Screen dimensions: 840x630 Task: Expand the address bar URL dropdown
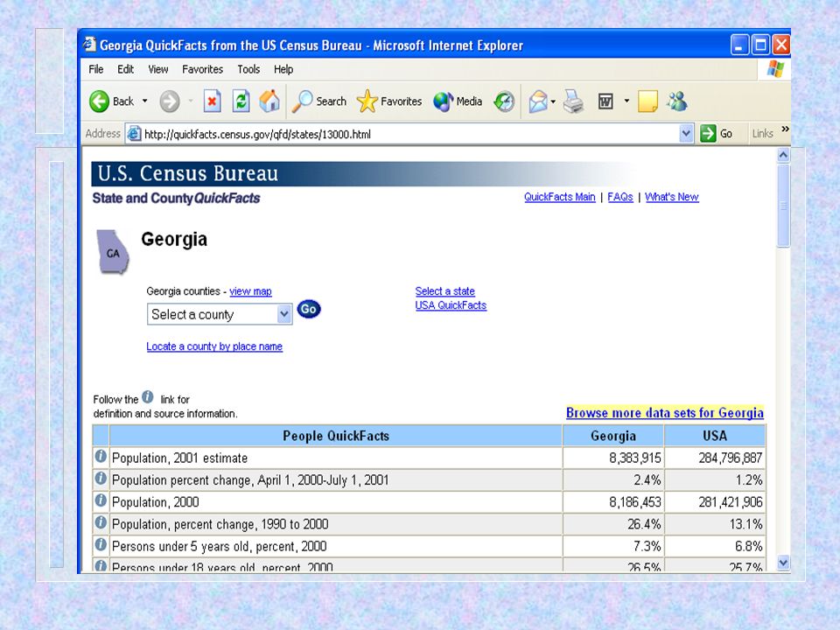point(686,133)
